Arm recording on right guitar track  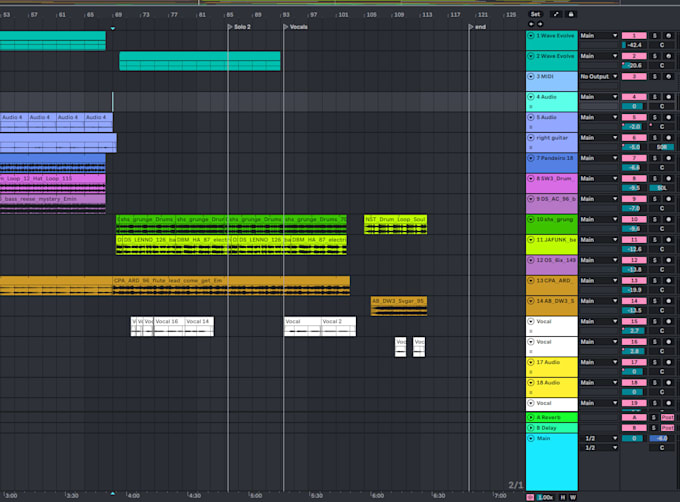pyautogui.click(x=668, y=137)
